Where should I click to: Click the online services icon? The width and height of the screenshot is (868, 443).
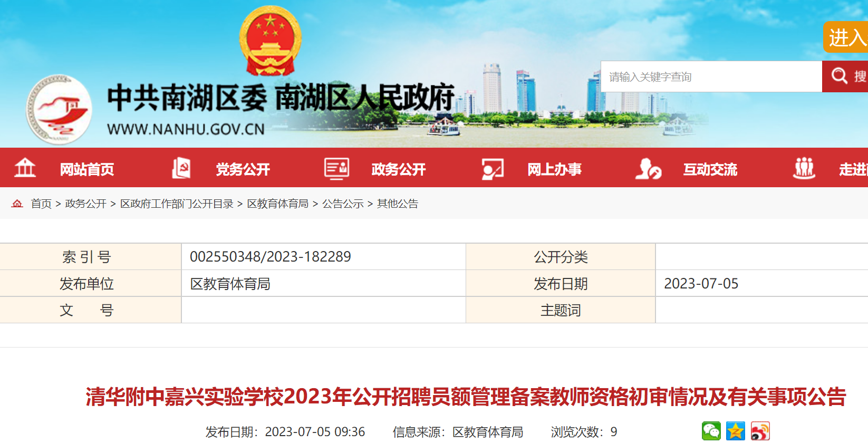coord(493,169)
